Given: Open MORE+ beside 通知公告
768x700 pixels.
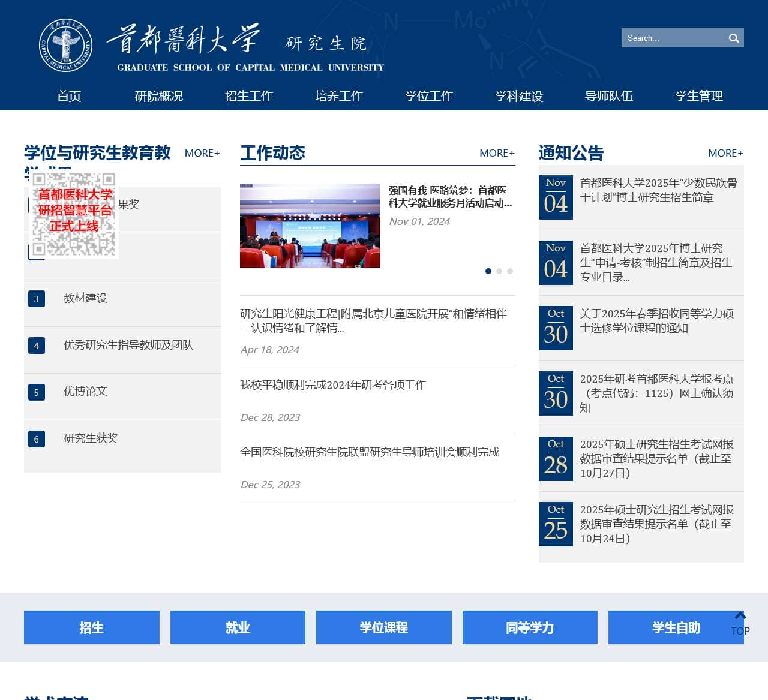Looking at the screenshot, I should [x=725, y=153].
